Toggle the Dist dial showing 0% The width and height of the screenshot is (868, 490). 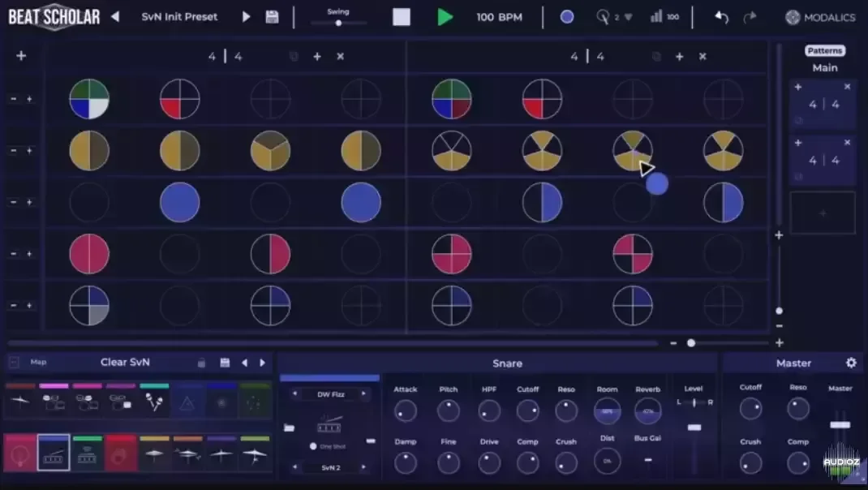607,461
